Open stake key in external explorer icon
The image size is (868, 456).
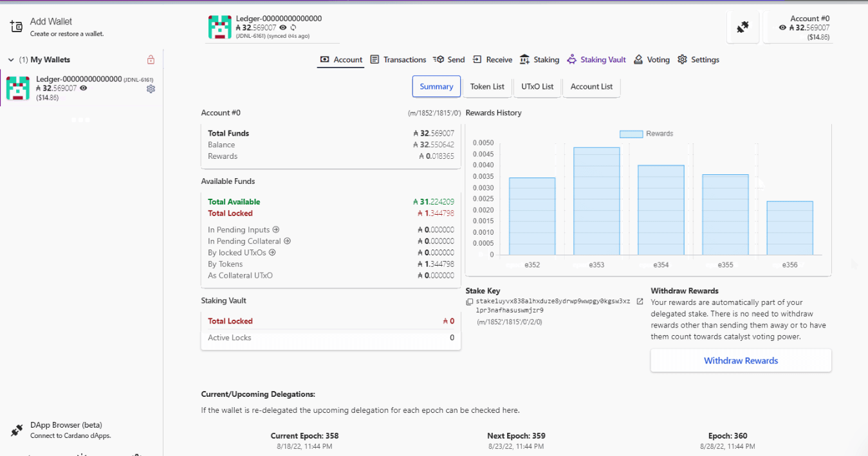tap(640, 301)
